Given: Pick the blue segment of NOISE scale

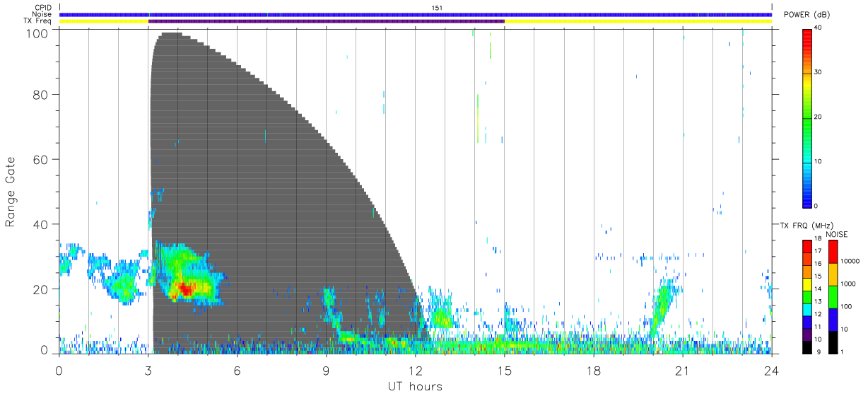Looking at the screenshot, I should (x=833, y=319).
